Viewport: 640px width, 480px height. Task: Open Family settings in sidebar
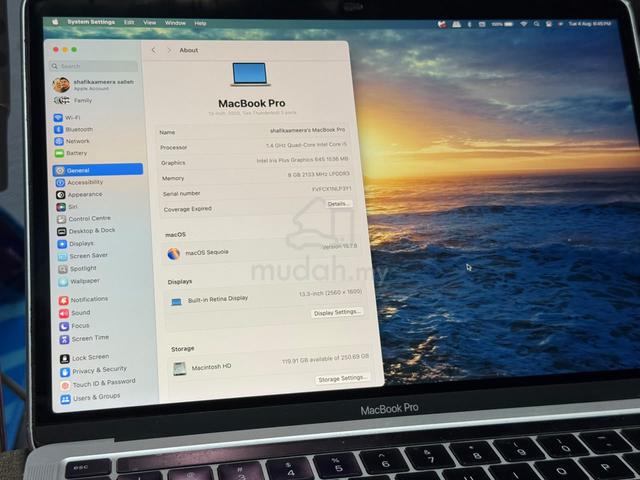73,100
